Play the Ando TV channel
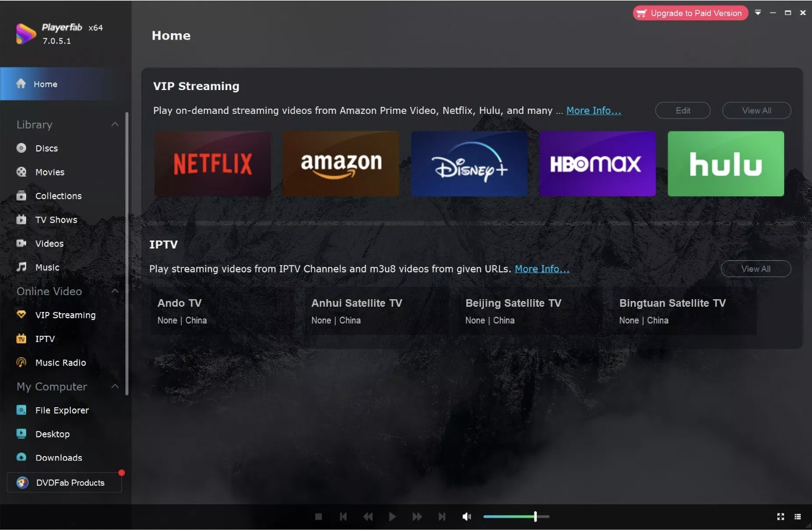 click(x=224, y=311)
